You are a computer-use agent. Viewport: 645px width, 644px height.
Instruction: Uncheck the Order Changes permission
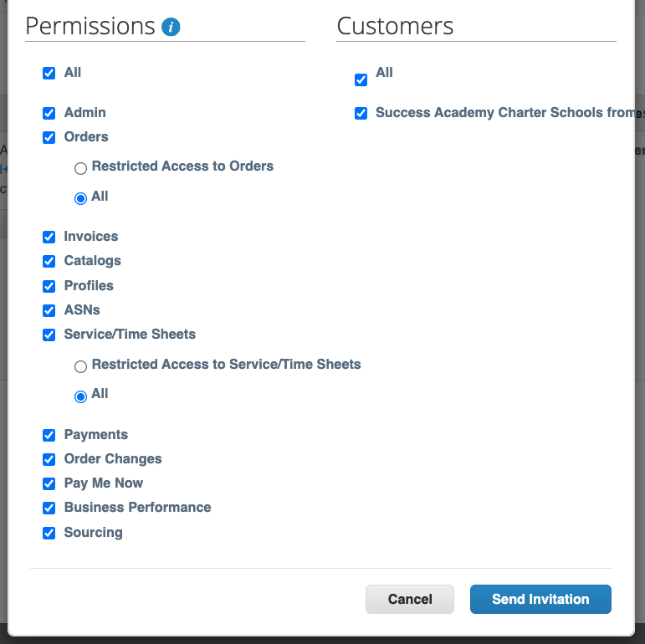(49, 459)
